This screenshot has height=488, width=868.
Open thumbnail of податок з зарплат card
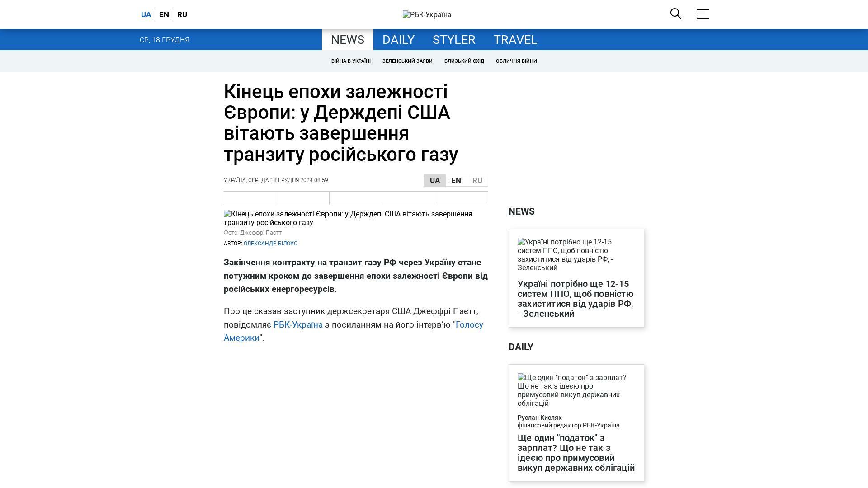576,390
